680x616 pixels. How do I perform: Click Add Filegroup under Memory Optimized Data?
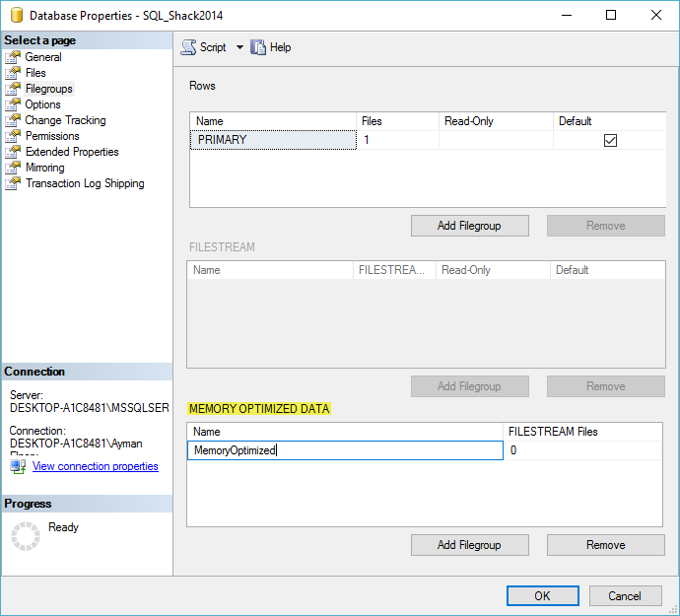click(469, 545)
